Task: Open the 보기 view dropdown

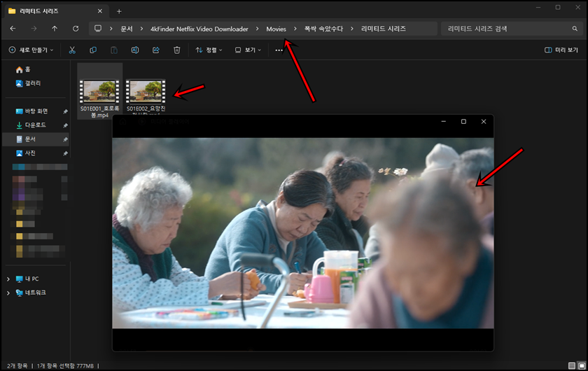Action: [248, 50]
